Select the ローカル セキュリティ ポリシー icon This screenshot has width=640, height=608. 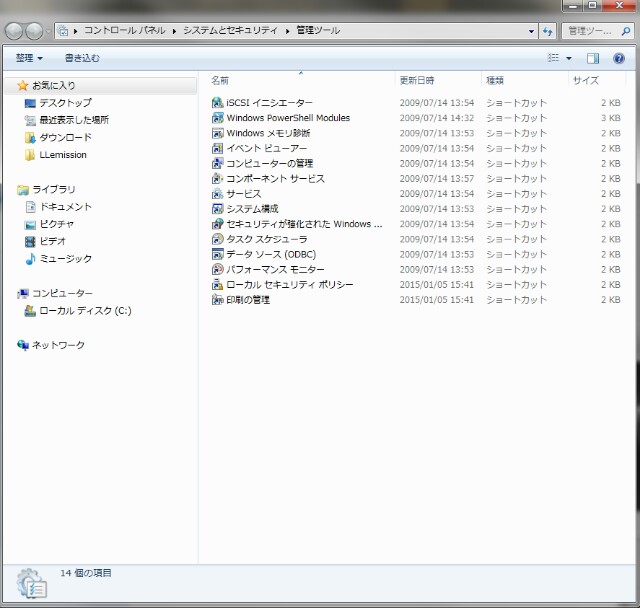pos(218,284)
